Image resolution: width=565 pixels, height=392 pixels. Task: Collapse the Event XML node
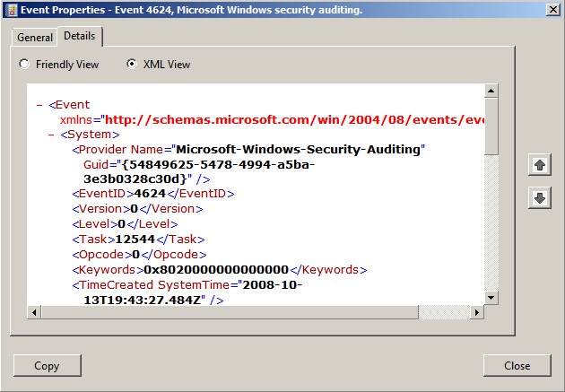tap(39, 104)
